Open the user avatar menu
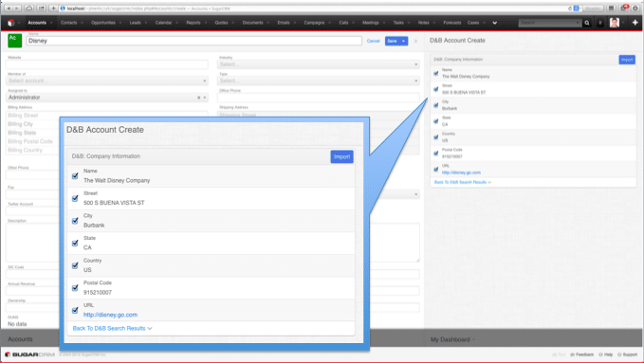 [615, 23]
